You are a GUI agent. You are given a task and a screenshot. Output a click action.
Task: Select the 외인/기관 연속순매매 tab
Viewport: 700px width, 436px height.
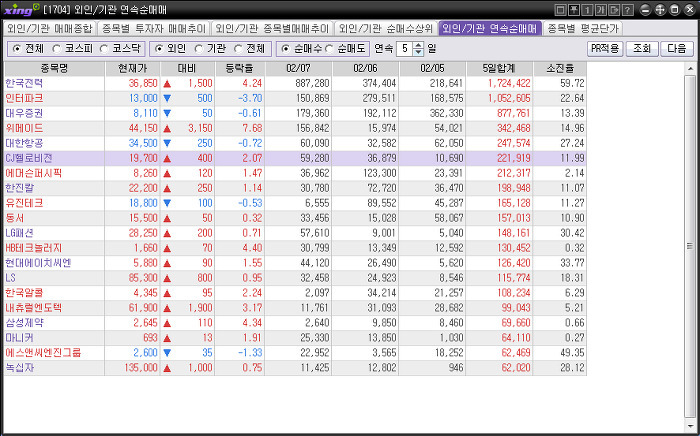490,29
